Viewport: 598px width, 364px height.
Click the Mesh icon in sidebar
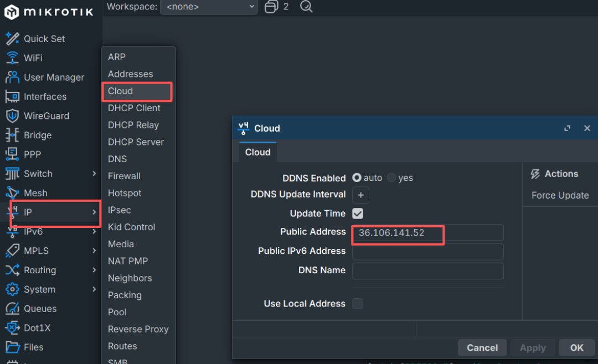12,193
